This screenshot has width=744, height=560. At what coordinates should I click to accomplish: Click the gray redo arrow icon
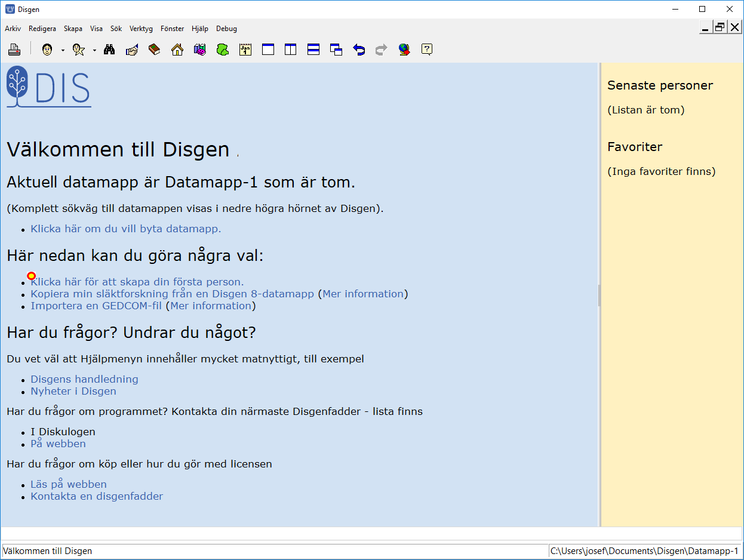[x=382, y=50]
